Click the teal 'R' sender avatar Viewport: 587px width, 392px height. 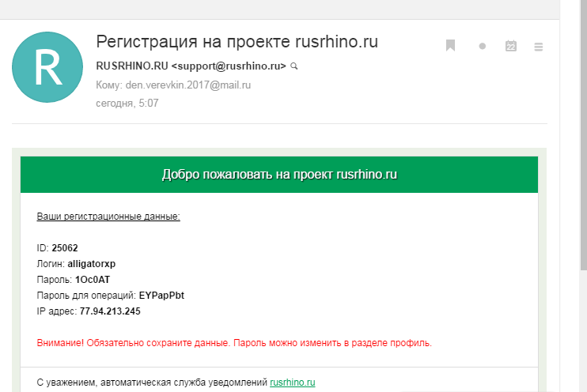tap(49, 70)
